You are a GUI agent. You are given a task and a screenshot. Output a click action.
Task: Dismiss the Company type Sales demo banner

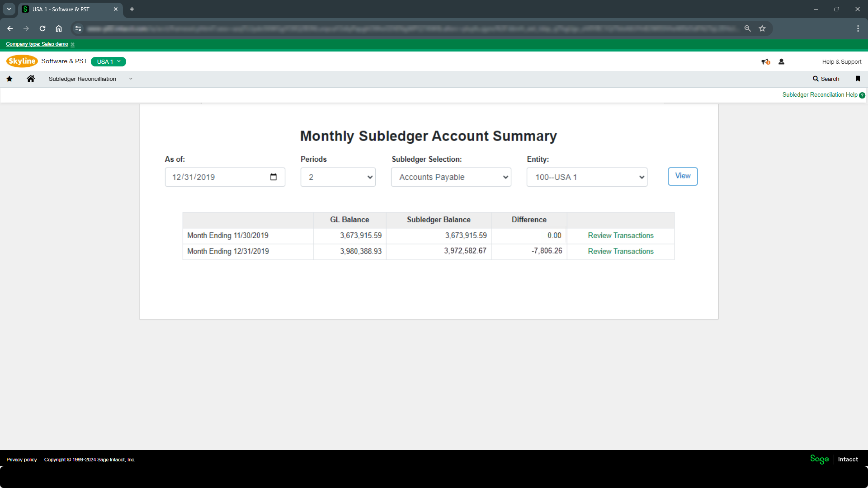click(x=72, y=45)
